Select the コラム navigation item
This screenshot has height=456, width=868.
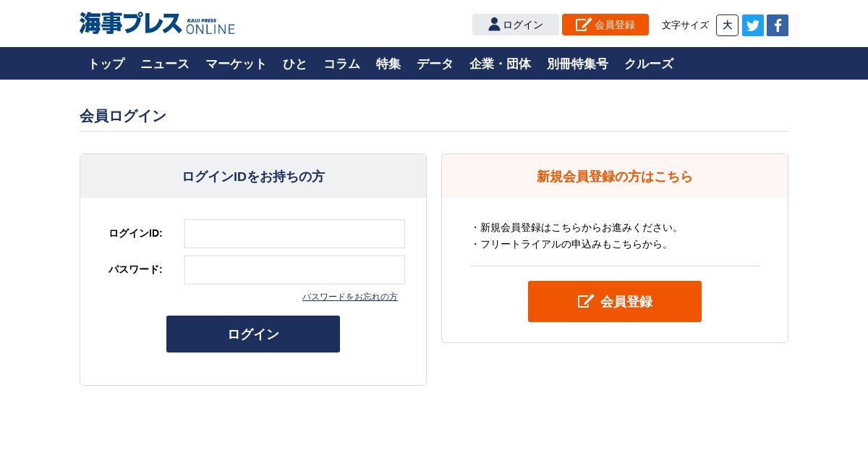point(341,64)
